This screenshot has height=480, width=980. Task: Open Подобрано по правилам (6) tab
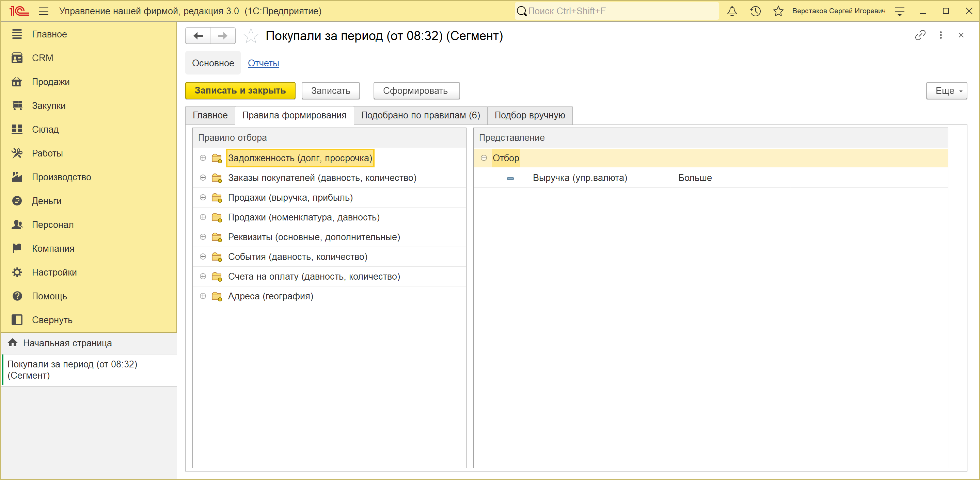(x=421, y=116)
